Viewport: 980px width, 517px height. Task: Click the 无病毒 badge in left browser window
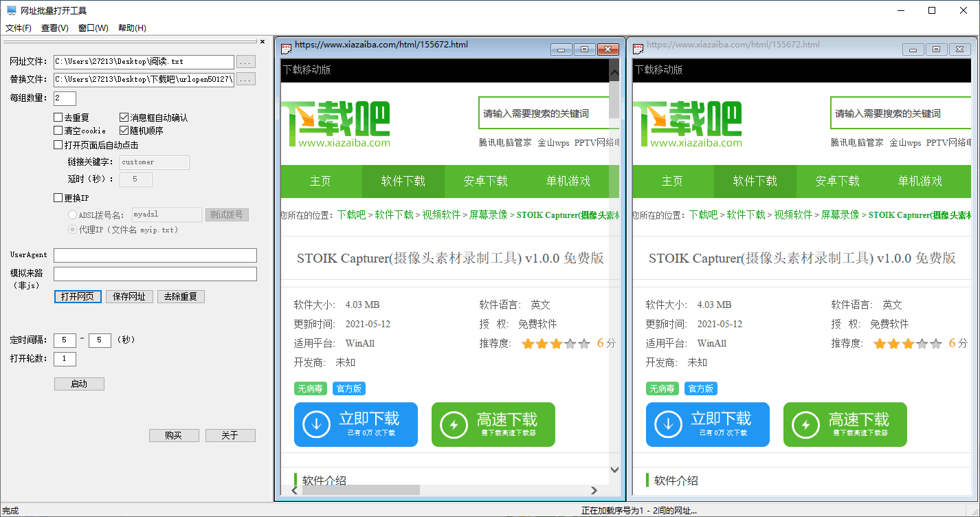click(x=311, y=388)
